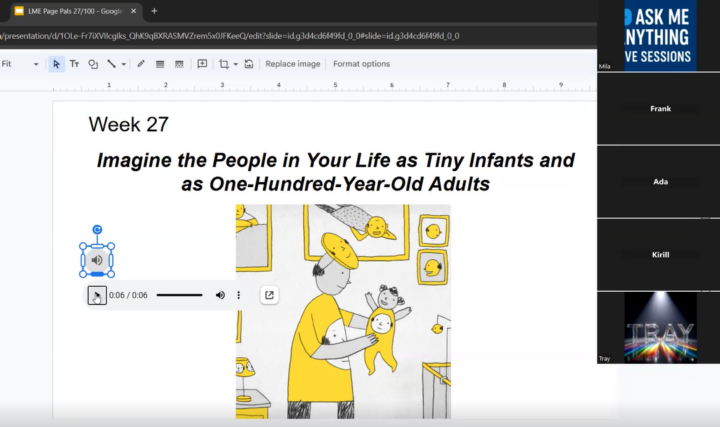Open the Shape tool
The width and height of the screenshot is (720, 427).
click(x=93, y=64)
